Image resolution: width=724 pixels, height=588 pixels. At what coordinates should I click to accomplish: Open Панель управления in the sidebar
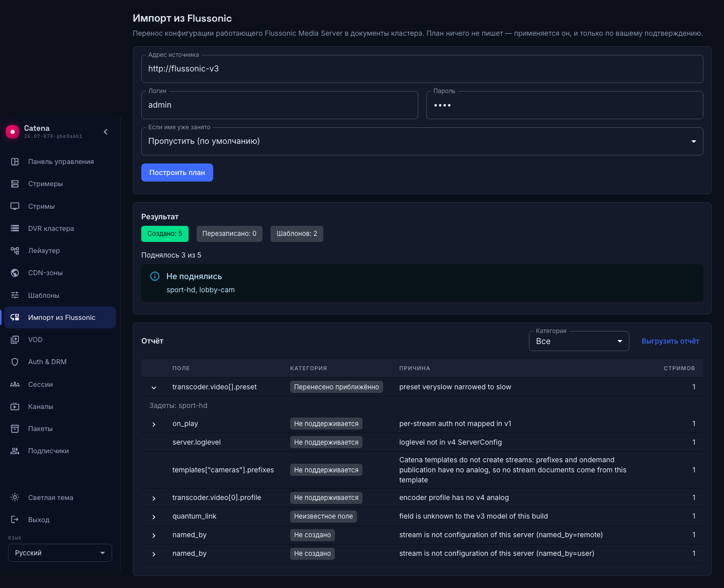[60, 161]
